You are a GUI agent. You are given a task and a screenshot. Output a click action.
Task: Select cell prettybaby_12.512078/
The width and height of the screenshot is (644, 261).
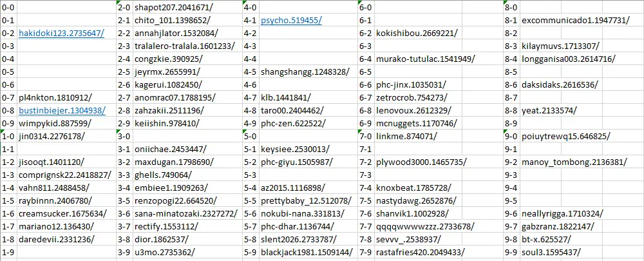tap(308, 200)
